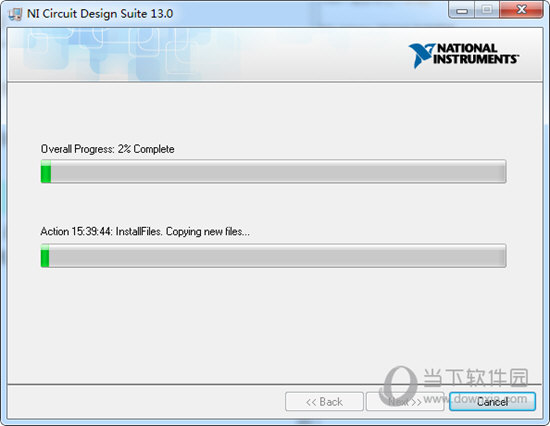Click the Cancel button
550x426 pixels.
(x=492, y=401)
